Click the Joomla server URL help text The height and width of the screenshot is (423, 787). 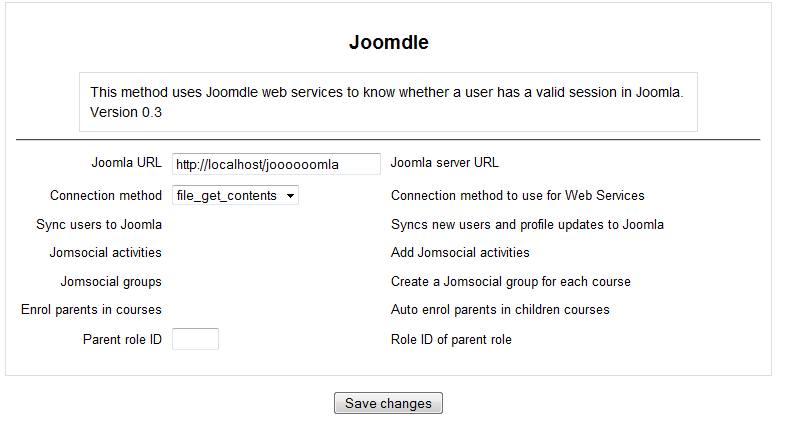(445, 163)
